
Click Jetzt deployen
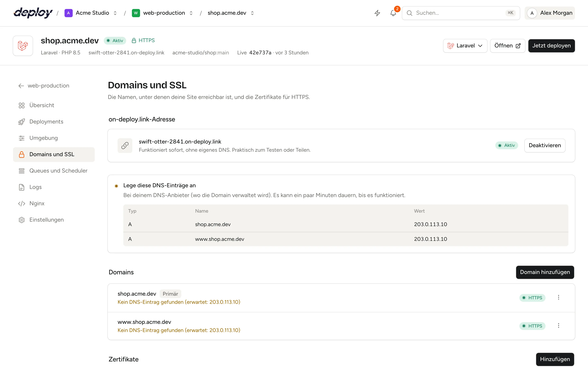click(551, 46)
